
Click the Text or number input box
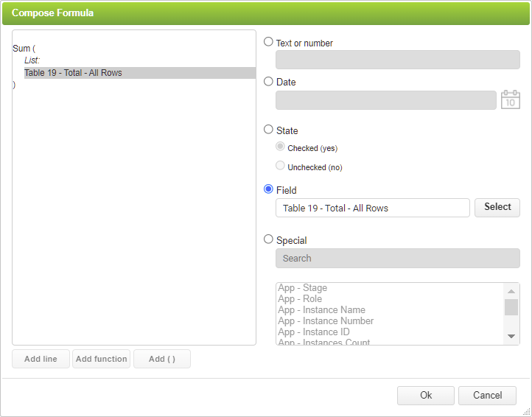pos(398,60)
